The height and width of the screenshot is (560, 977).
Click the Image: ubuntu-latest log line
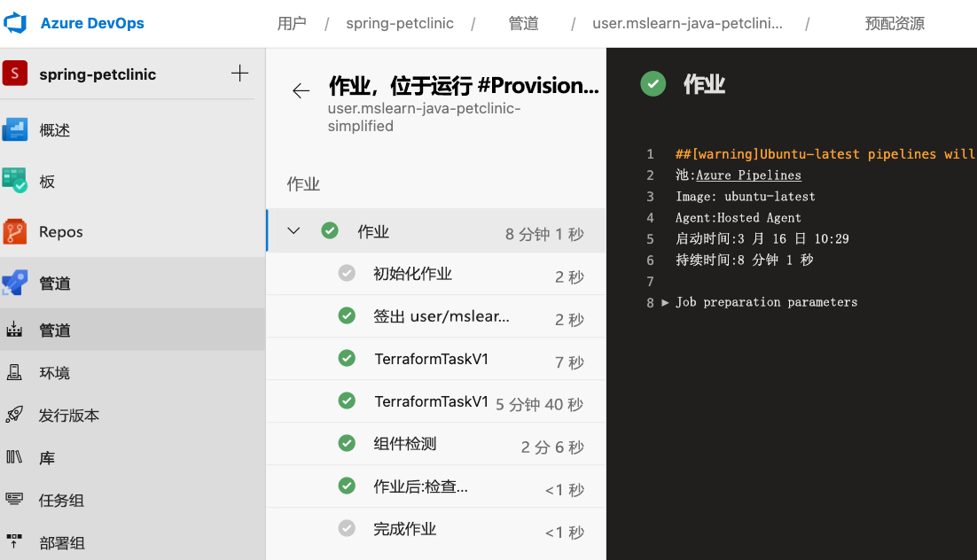tap(746, 196)
